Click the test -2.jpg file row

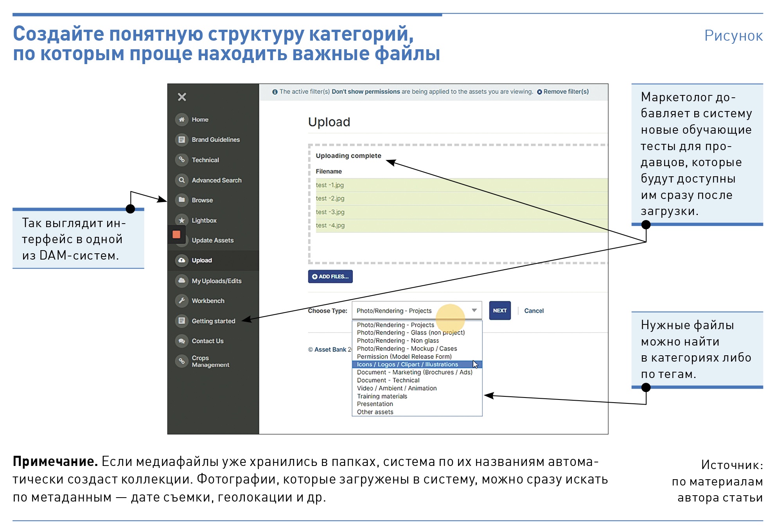[x=462, y=199]
